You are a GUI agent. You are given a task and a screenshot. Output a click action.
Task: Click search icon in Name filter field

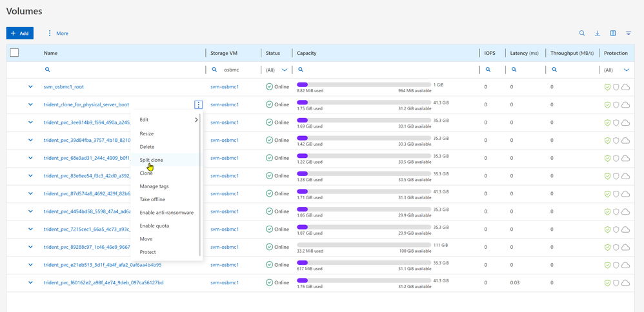coord(47,70)
